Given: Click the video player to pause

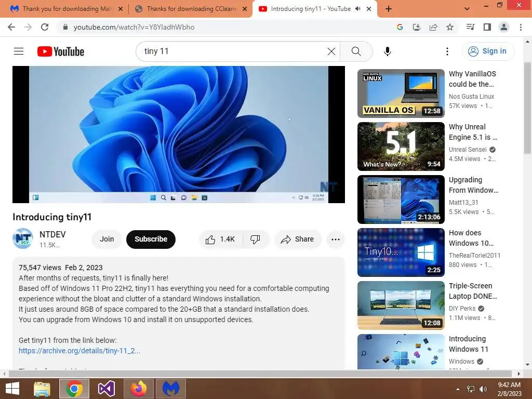Looking at the screenshot, I should pos(179,135).
